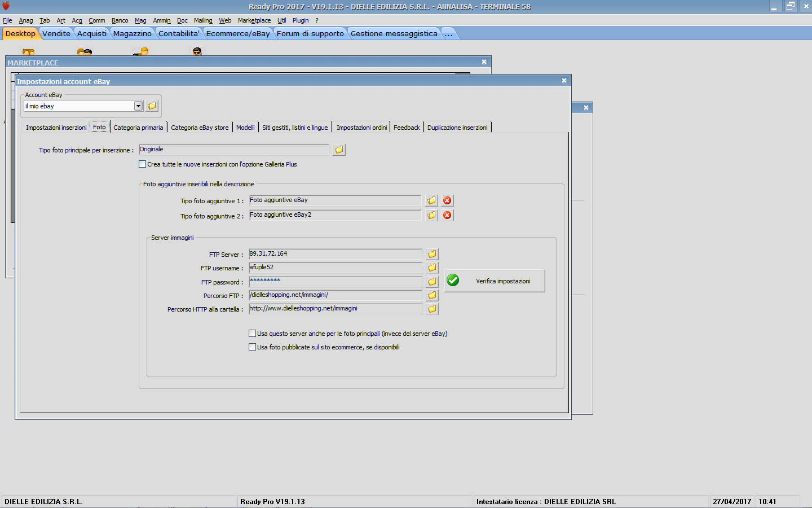This screenshot has height=508, width=812.
Task: Open the Ammin menu
Action: click(162, 20)
